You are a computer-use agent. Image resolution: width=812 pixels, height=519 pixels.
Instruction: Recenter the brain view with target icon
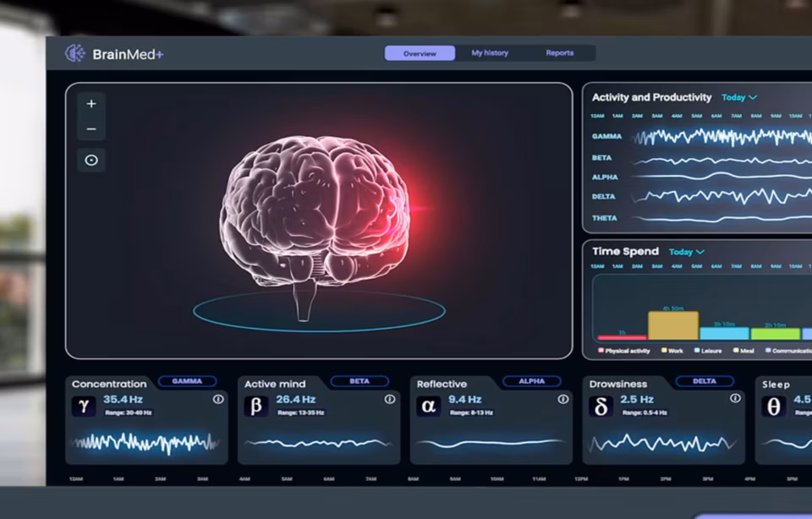coord(91,161)
